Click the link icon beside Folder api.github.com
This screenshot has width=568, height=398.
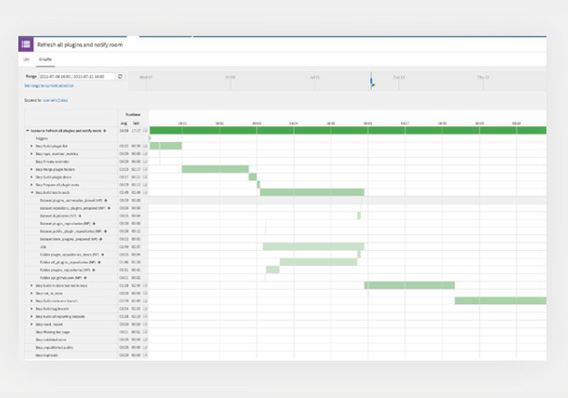click(85, 278)
